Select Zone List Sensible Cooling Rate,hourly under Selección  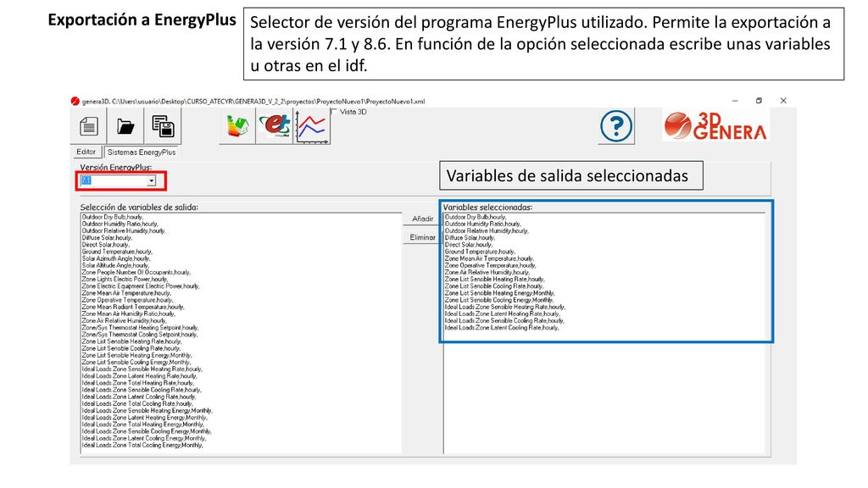[131, 348]
